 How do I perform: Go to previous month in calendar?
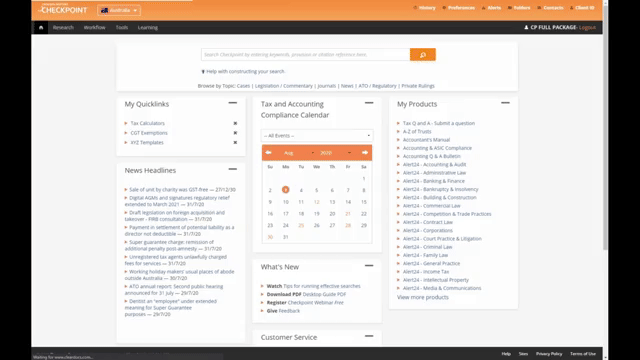click(268, 153)
